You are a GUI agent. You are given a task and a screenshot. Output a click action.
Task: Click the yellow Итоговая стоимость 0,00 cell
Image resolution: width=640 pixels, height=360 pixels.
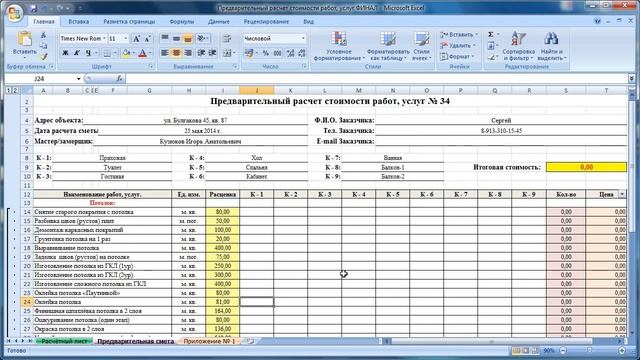586,167
